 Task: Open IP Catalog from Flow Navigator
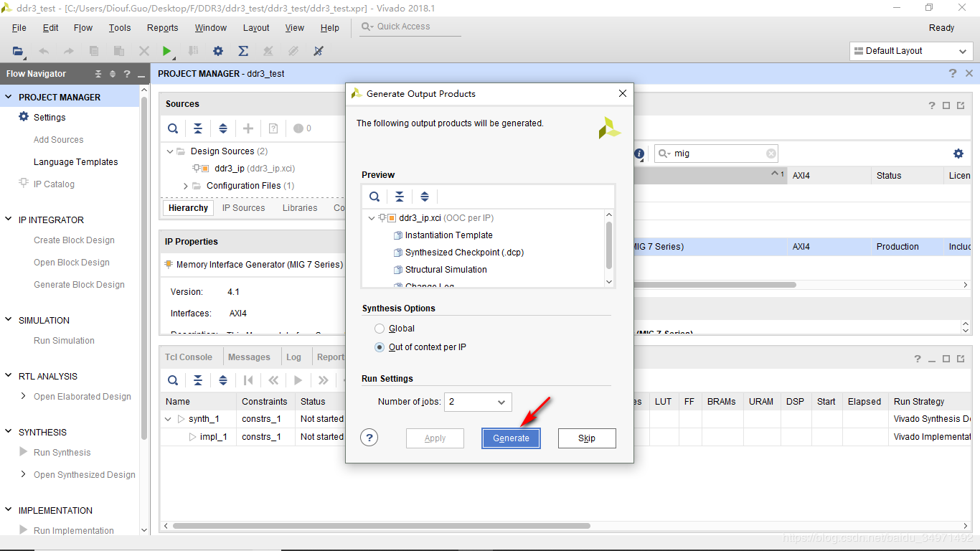54,184
